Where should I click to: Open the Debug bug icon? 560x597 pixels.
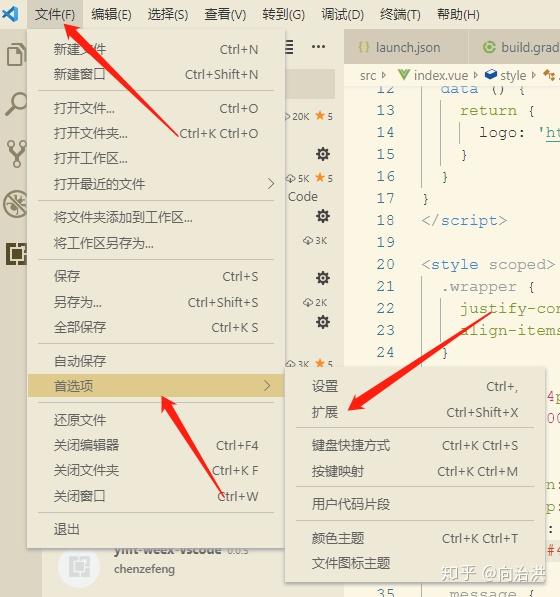[15, 203]
